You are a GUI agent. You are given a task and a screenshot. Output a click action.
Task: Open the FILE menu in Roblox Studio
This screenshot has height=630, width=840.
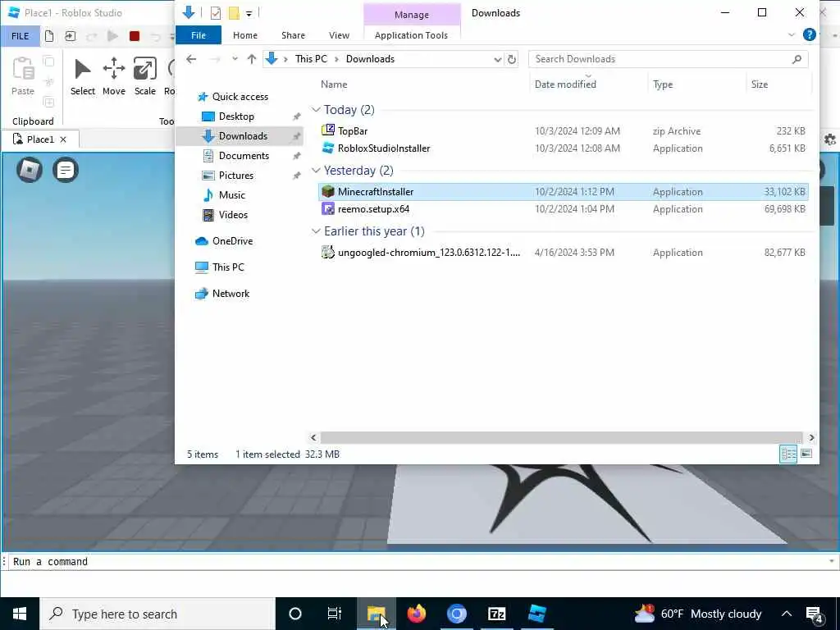[x=21, y=36]
